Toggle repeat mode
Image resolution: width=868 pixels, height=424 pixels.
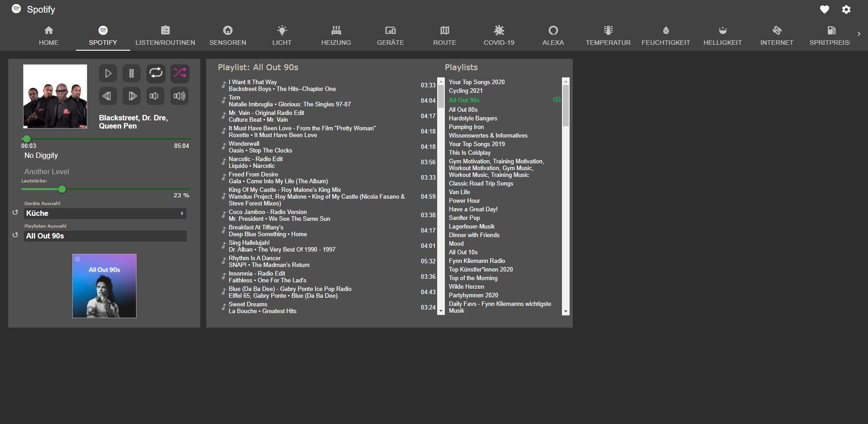point(156,73)
